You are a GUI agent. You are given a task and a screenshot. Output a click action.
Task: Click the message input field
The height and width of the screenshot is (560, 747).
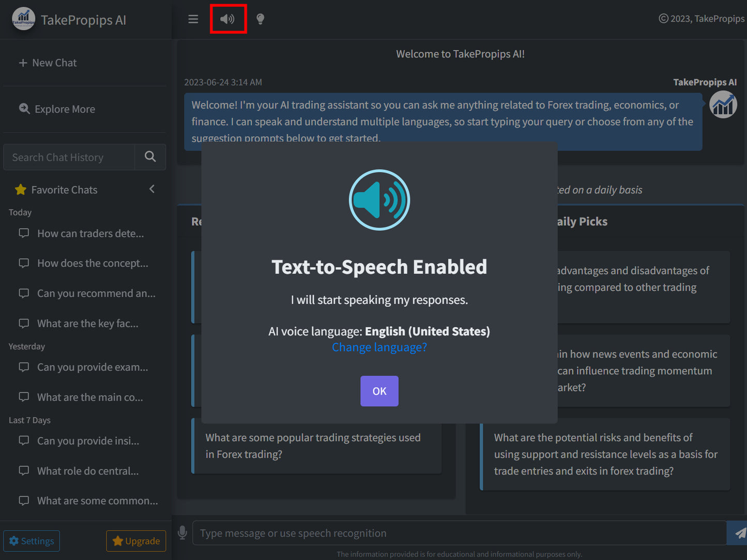tap(459, 533)
